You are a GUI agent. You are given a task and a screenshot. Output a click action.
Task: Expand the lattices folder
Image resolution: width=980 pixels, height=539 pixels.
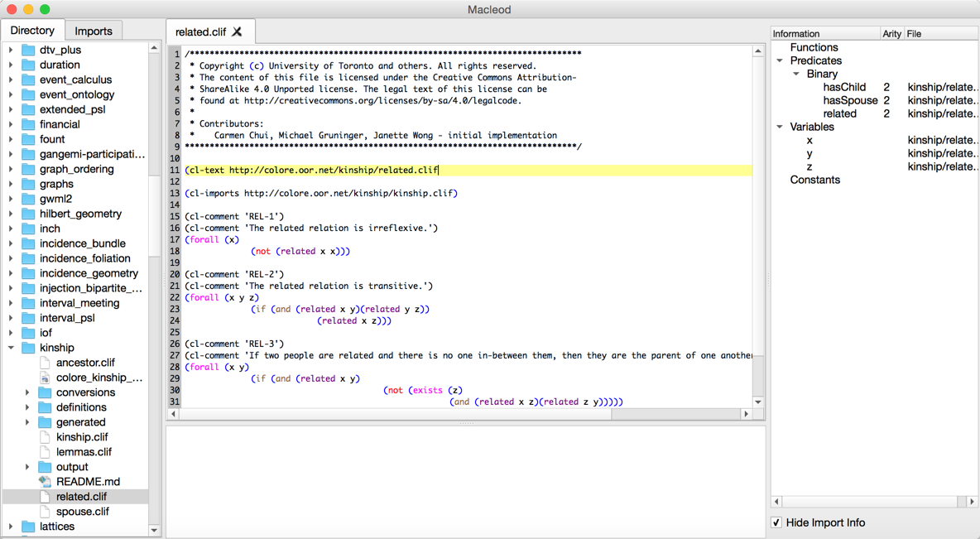[x=11, y=527]
